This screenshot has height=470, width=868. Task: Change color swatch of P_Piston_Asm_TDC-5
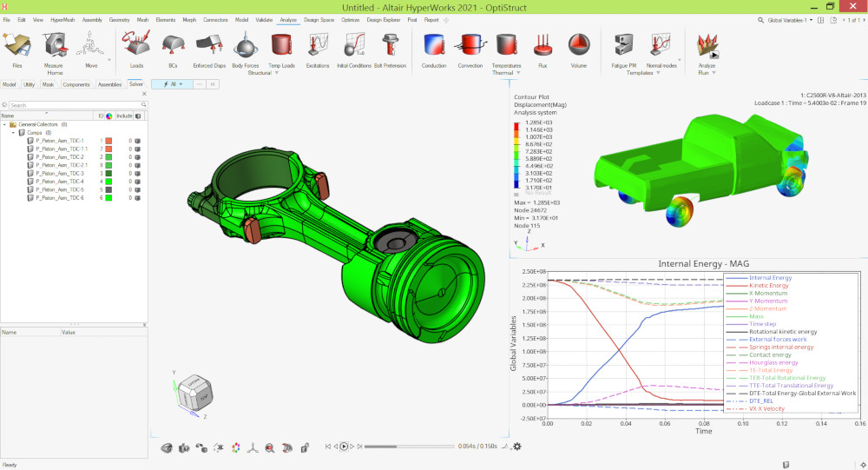[x=109, y=189]
